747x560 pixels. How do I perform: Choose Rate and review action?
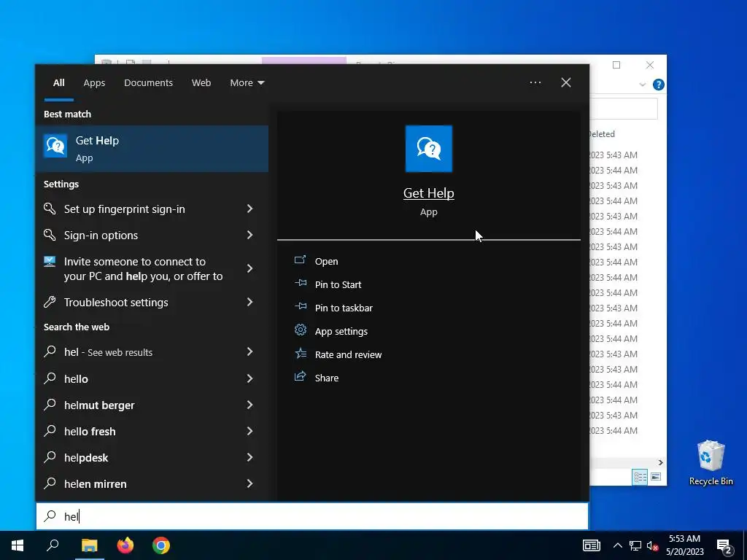click(348, 355)
